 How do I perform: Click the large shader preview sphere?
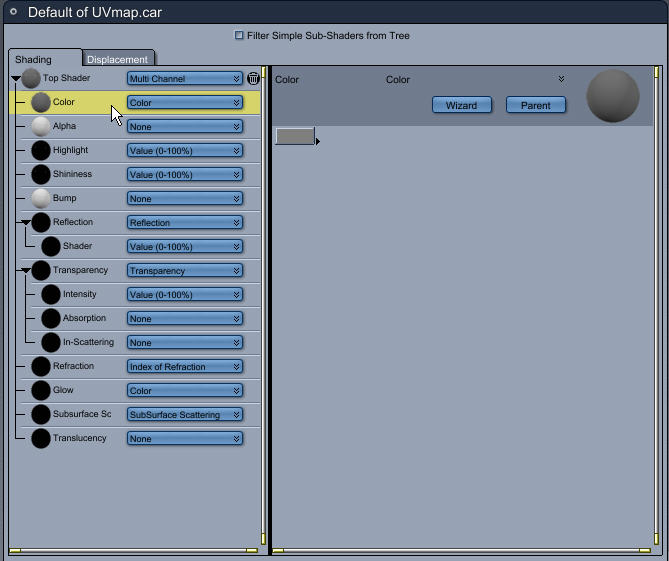(613, 96)
